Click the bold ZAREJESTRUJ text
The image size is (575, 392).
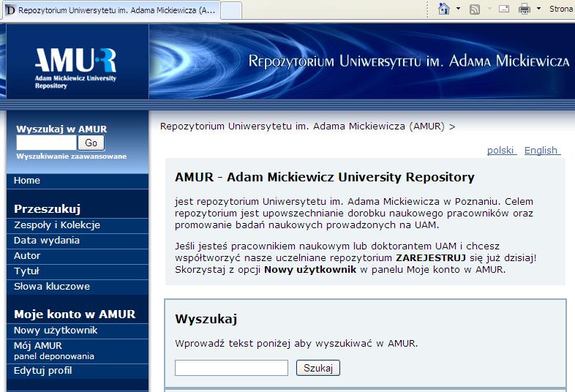[431, 257]
